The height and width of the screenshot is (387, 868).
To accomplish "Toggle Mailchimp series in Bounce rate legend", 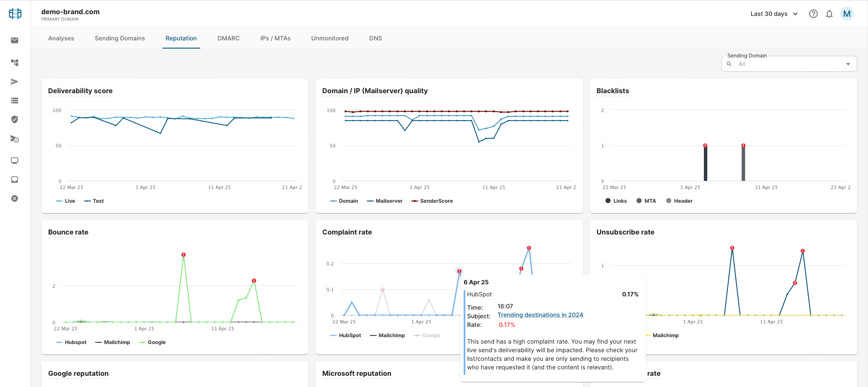I will (x=113, y=342).
